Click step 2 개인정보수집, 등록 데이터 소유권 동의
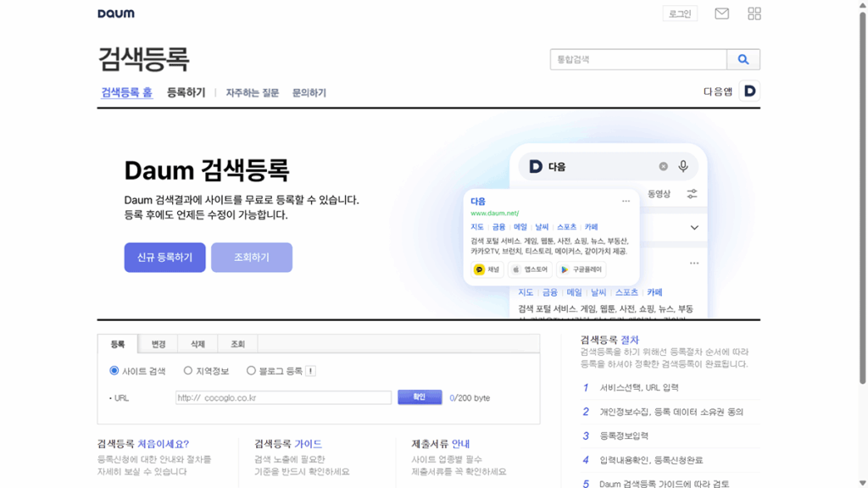This screenshot has height=488, width=868. coord(671,412)
